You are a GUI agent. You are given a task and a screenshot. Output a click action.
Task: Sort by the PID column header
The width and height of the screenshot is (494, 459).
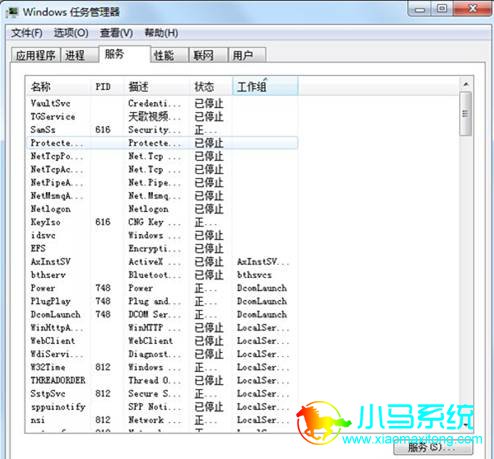pyautogui.click(x=107, y=87)
